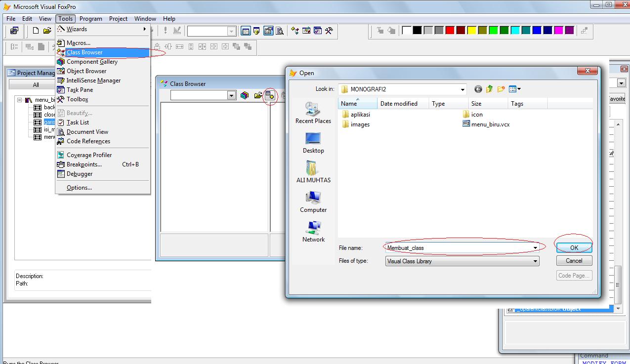Toggle the Document View toolbar button
This screenshot has height=364, width=630.
280,31
